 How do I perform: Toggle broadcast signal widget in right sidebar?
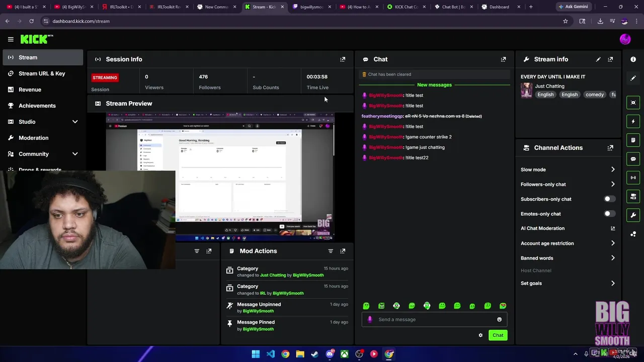(x=633, y=177)
